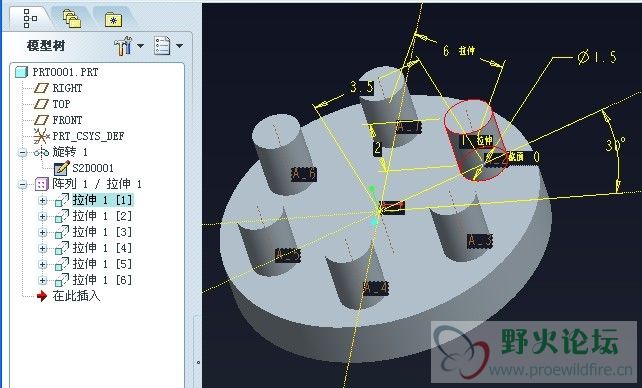
Task: Click the Ø1.5 diameter dimension
Action: point(597,57)
